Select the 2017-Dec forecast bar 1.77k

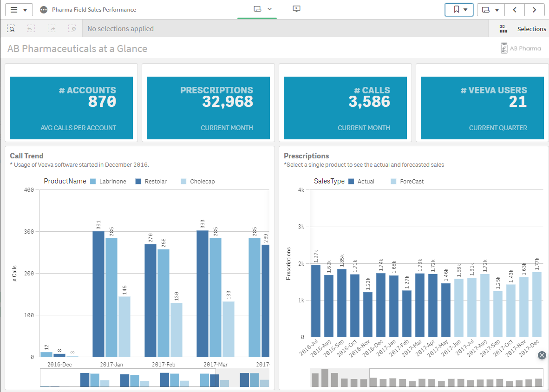click(537, 305)
